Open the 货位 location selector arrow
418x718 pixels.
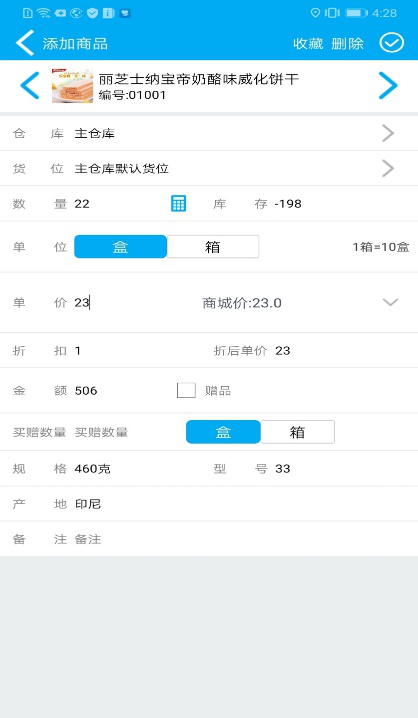388,169
